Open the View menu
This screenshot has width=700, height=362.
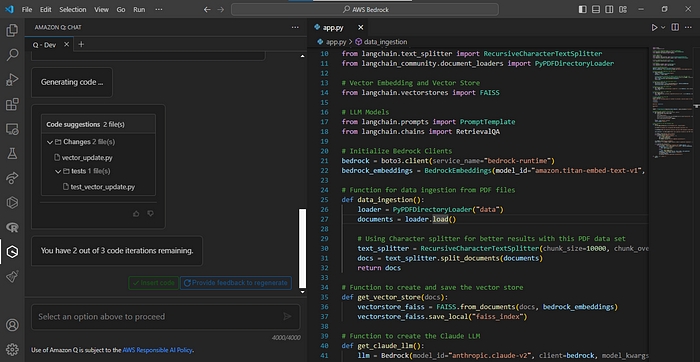(101, 9)
